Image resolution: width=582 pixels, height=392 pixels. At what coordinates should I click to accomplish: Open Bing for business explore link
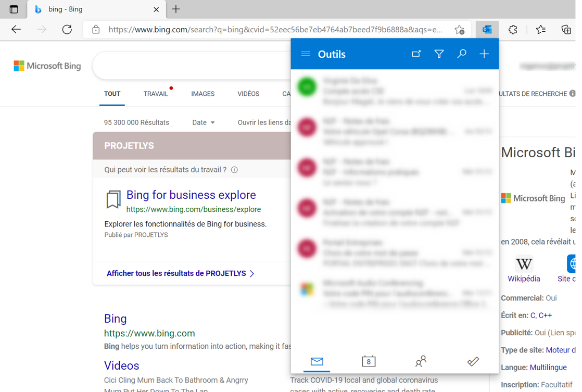(x=191, y=195)
